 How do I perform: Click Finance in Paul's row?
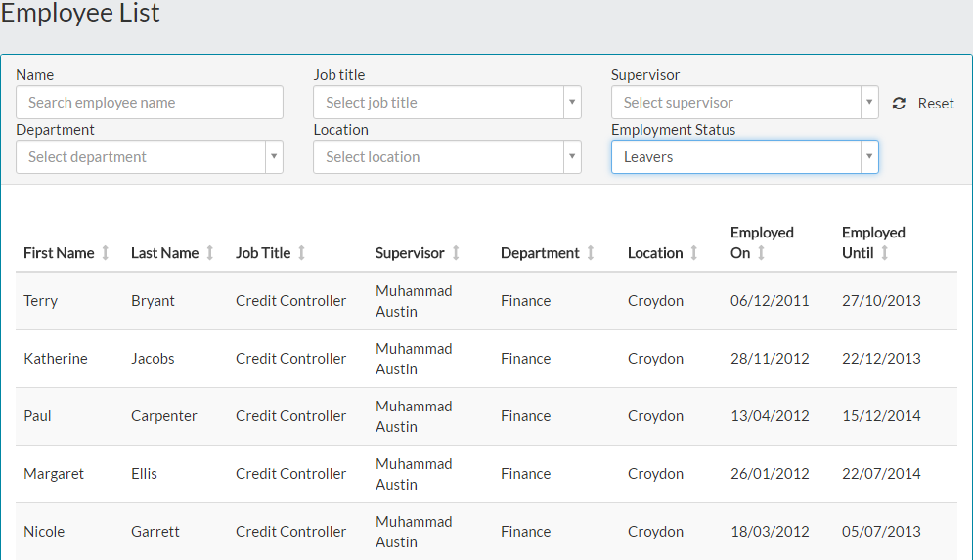[525, 416]
